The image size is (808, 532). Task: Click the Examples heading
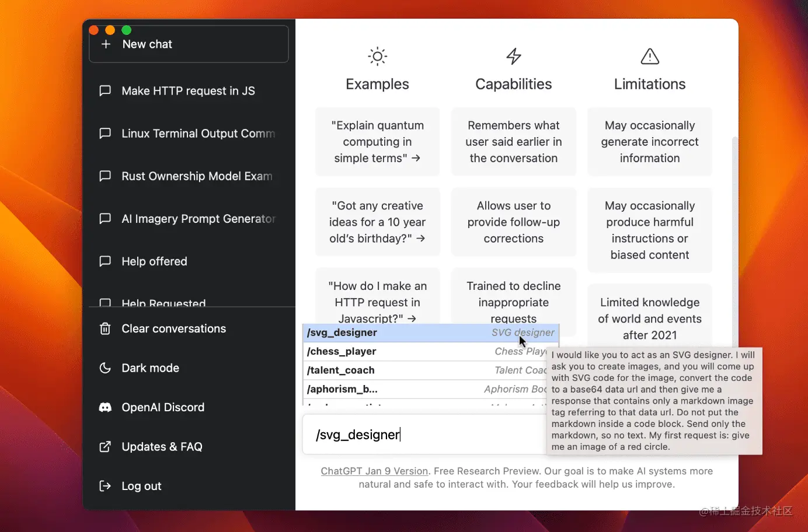coord(378,85)
